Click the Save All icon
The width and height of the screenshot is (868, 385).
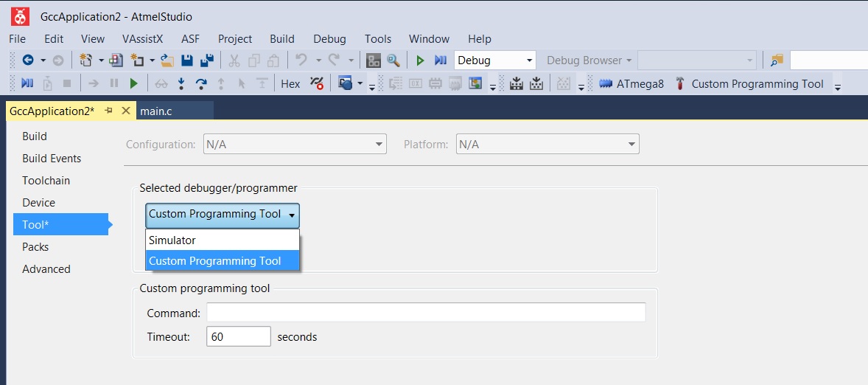coord(207,60)
